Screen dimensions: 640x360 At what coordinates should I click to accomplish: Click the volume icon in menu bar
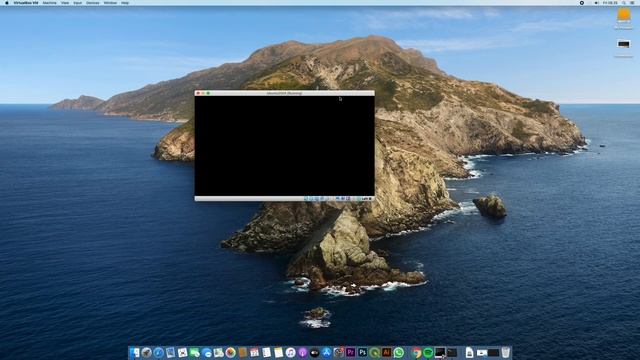tap(596, 3)
